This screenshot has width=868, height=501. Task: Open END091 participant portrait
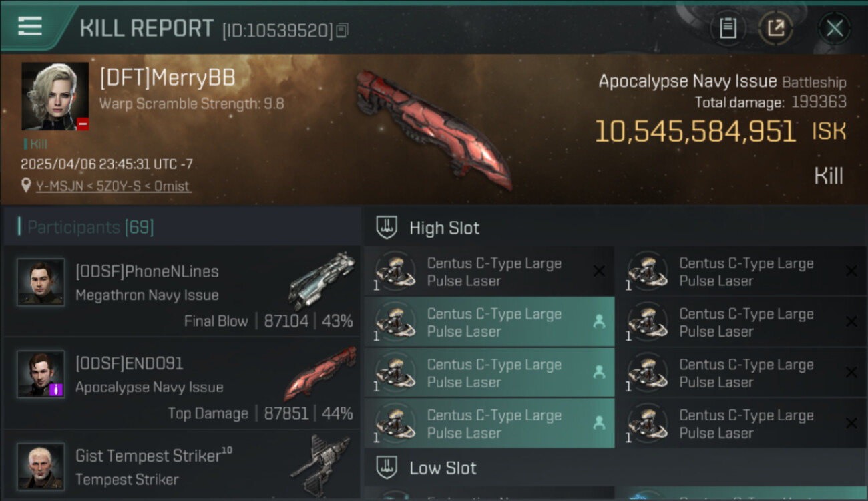click(x=41, y=374)
